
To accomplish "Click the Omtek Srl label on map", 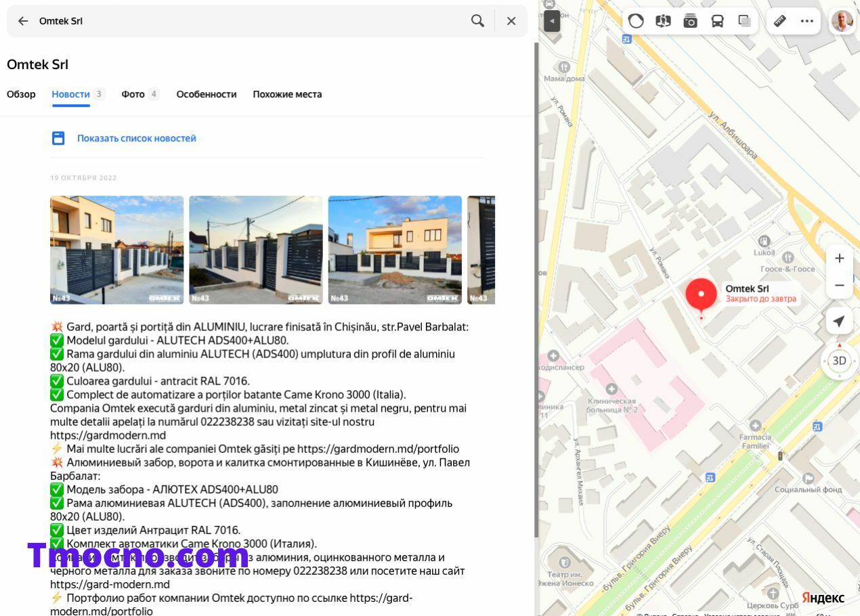I will (747, 288).
